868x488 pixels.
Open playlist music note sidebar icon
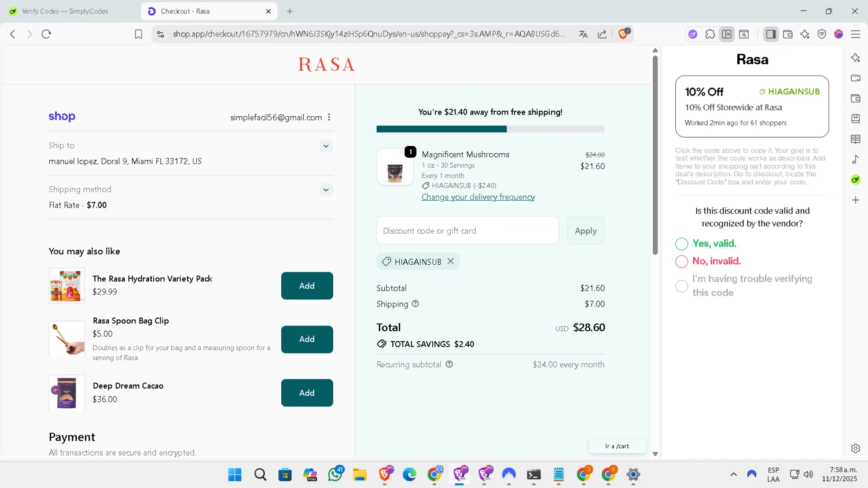click(x=856, y=159)
